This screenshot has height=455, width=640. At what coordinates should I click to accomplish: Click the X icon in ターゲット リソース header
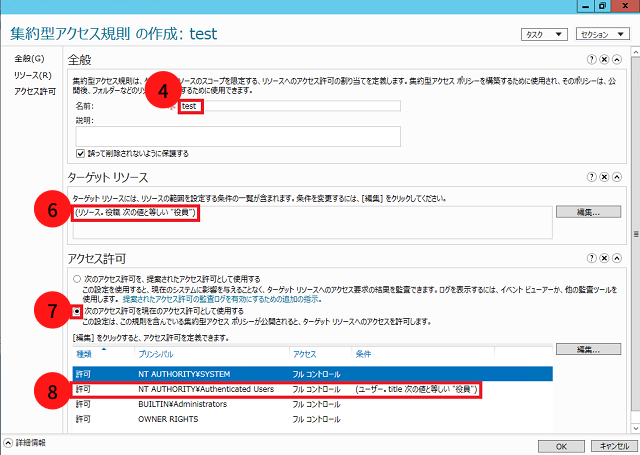click(606, 177)
